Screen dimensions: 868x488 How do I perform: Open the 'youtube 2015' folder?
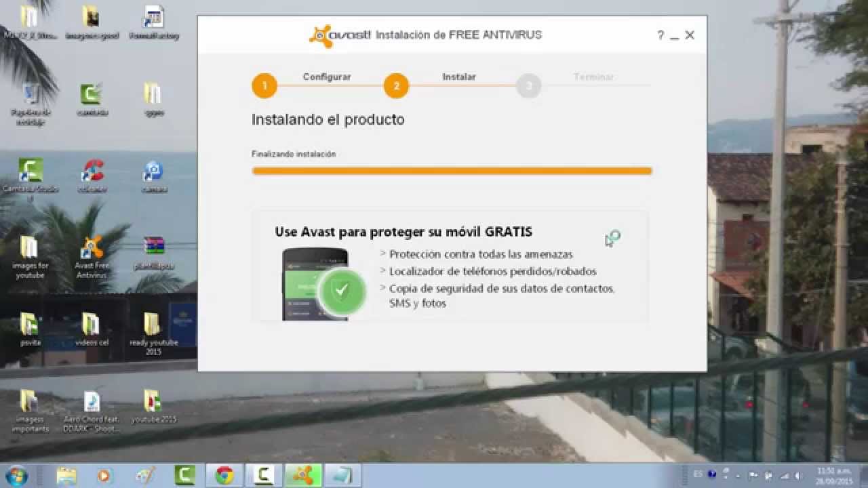click(x=154, y=406)
